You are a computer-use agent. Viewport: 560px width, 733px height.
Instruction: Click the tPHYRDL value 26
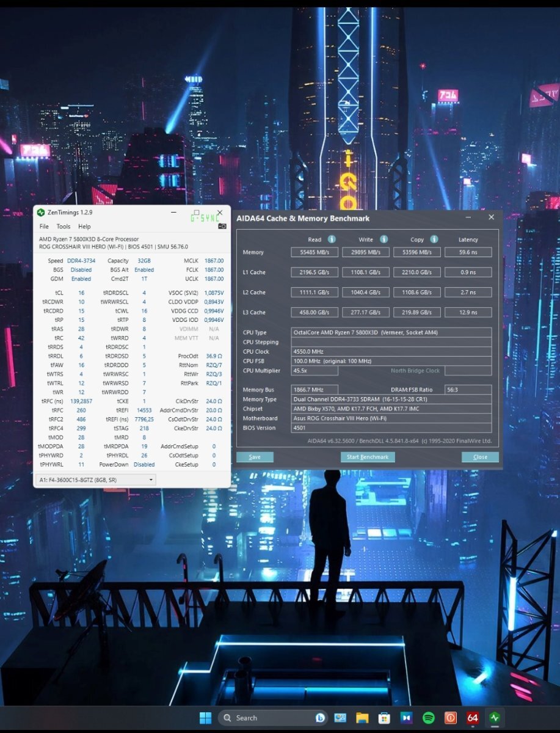coord(144,456)
